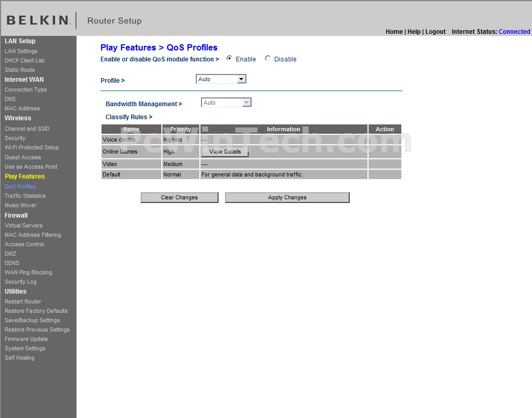Click the Firewall section heading

(16, 216)
